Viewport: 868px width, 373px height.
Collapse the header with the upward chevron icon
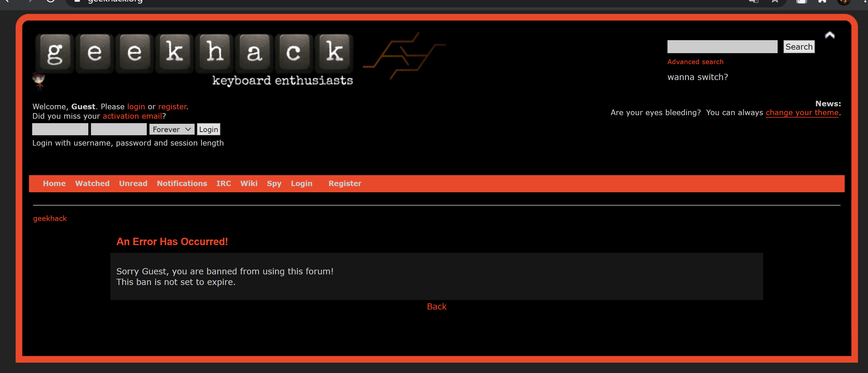coord(830,35)
